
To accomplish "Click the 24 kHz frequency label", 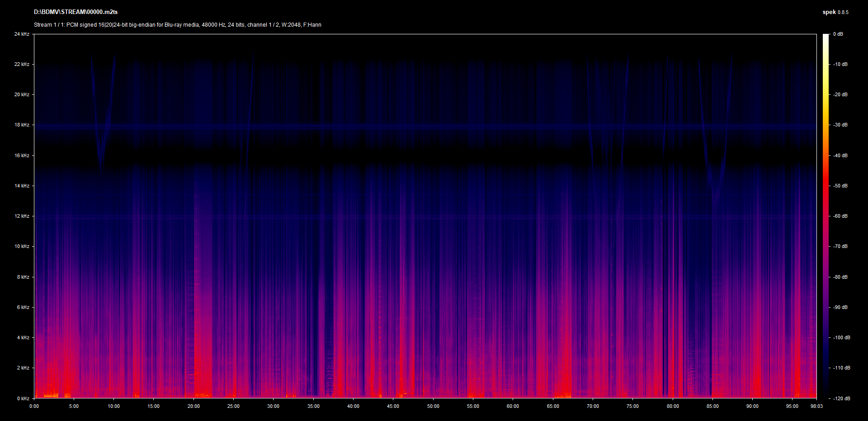I will (x=22, y=34).
